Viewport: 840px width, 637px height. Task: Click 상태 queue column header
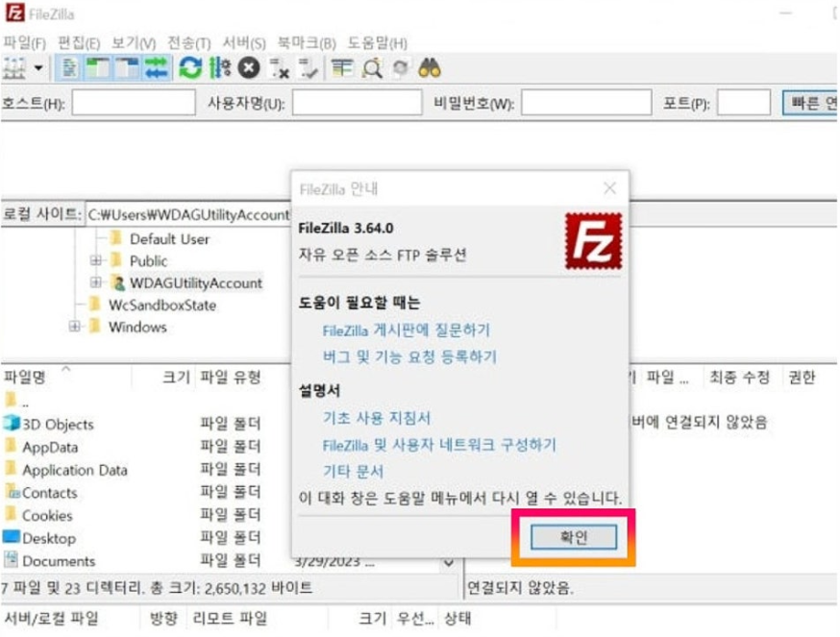[457, 618]
